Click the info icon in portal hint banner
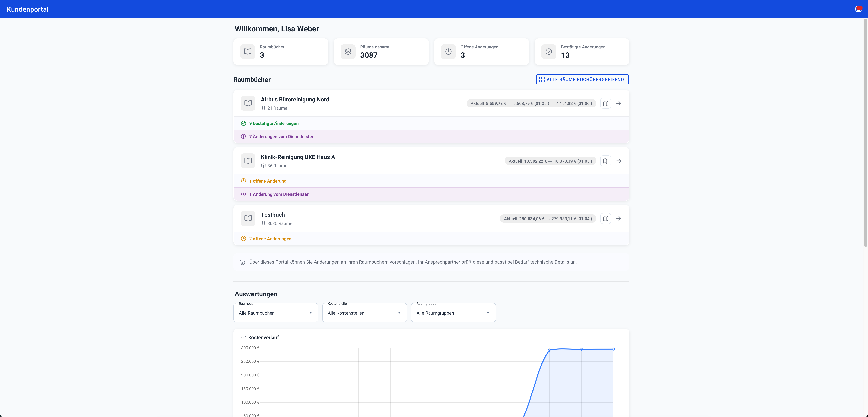The height and width of the screenshot is (417, 868). click(x=242, y=262)
